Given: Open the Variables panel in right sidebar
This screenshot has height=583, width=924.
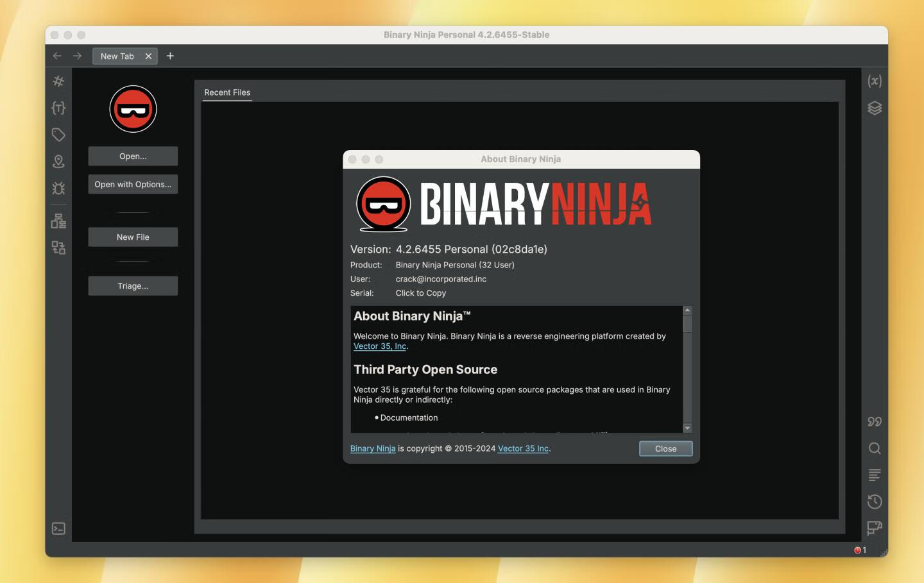Looking at the screenshot, I should tap(875, 80).
